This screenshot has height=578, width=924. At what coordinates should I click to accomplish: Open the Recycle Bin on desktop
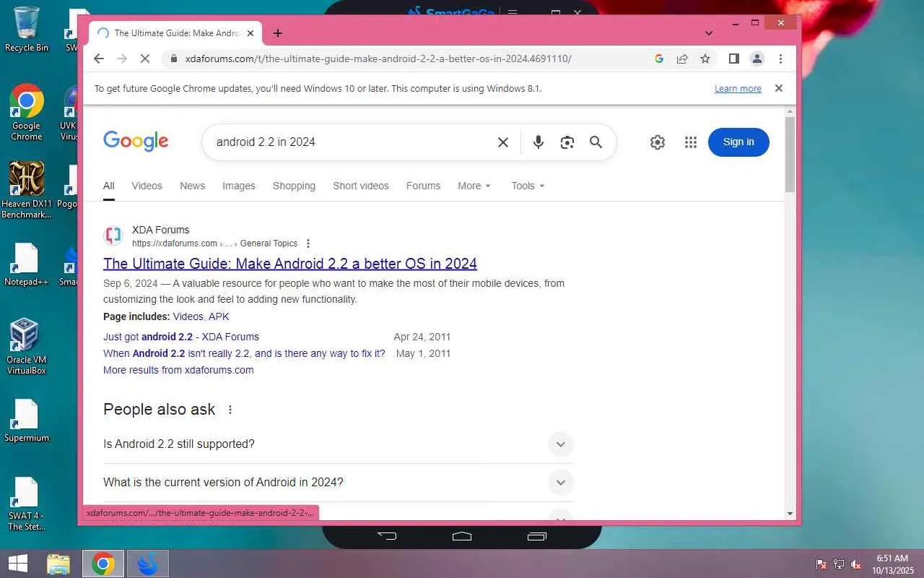tap(27, 29)
